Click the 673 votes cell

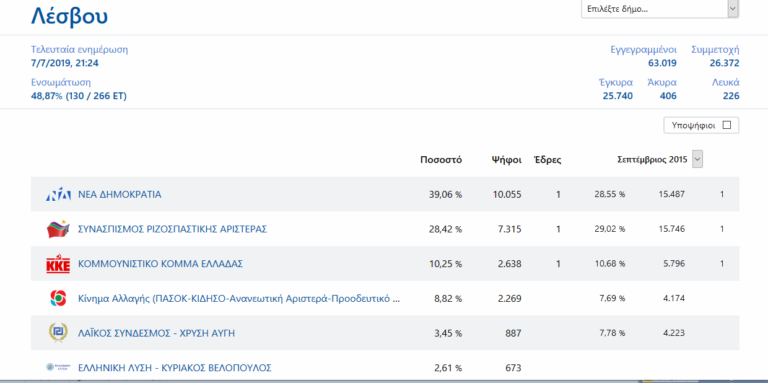pyautogui.click(x=513, y=368)
